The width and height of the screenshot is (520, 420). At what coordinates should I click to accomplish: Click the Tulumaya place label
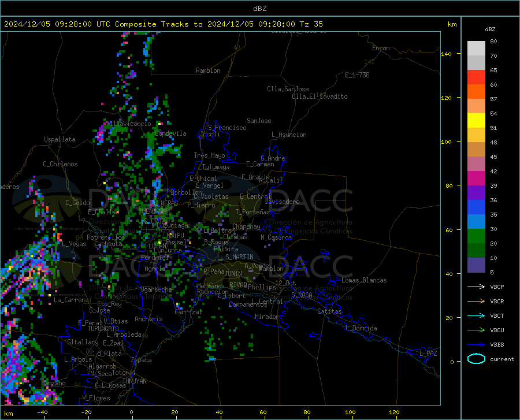[x=216, y=167]
